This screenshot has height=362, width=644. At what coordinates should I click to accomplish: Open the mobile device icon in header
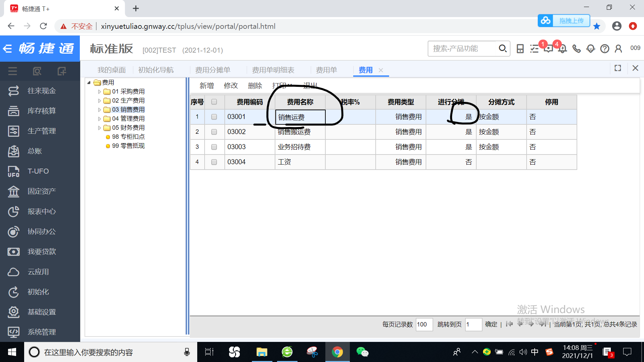520,49
